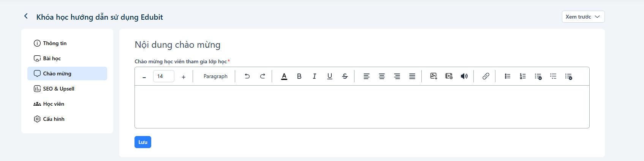644x161 pixels.
Task: Toggle italic formatting
Action: click(x=314, y=76)
